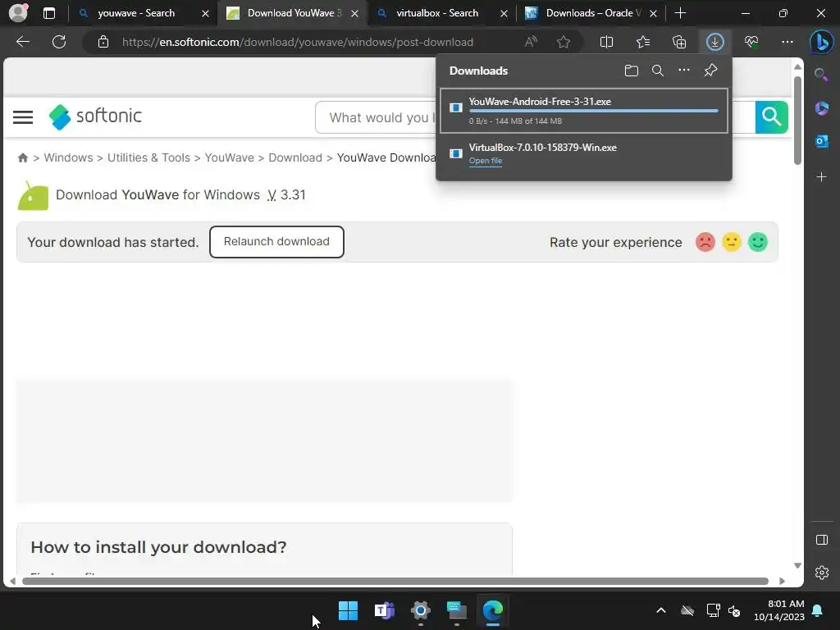Select YouWave-Android-Free-3-31.exe download entry

click(x=584, y=111)
